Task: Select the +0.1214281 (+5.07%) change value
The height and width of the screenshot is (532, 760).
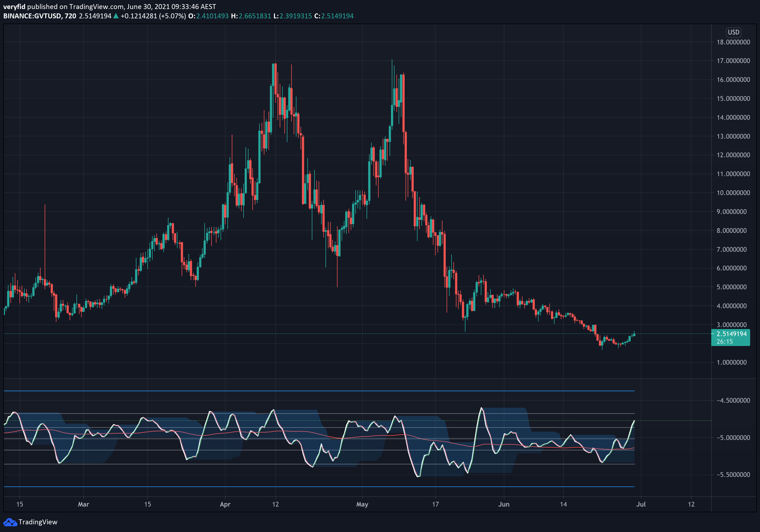Action: click(x=153, y=16)
